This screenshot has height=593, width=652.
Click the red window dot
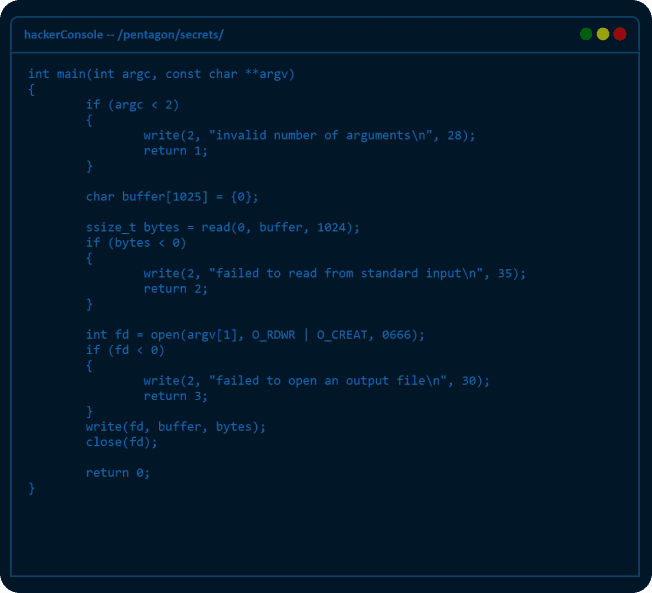tap(620, 34)
